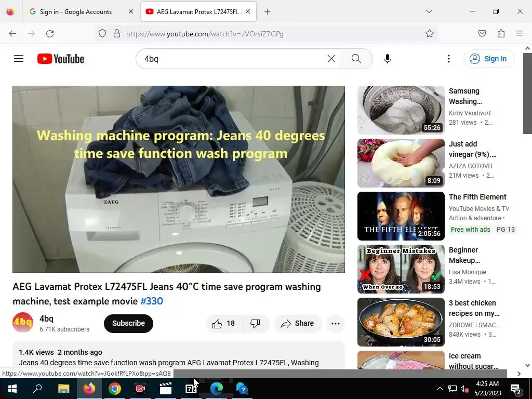Screen dimensions: 532x399
Task: Open Ice cream without sugar video title
Action: (x=474, y=361)
